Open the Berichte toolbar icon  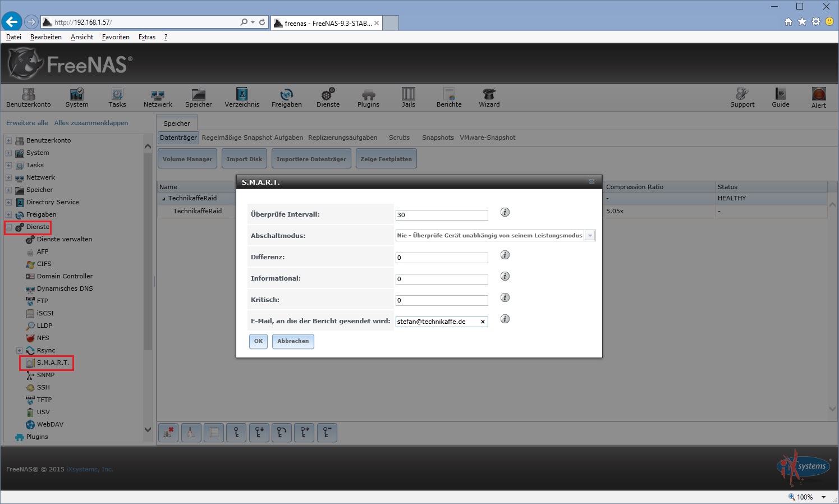point(449,97)
